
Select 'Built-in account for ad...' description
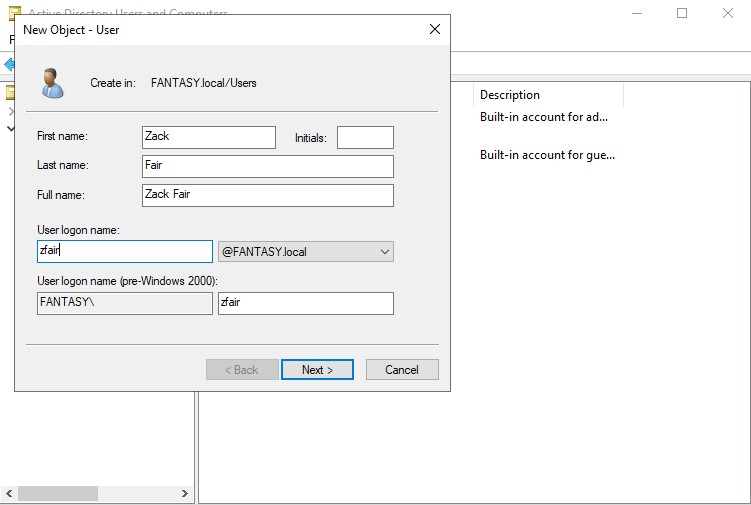pyautogui.click(x=544, y=117)
